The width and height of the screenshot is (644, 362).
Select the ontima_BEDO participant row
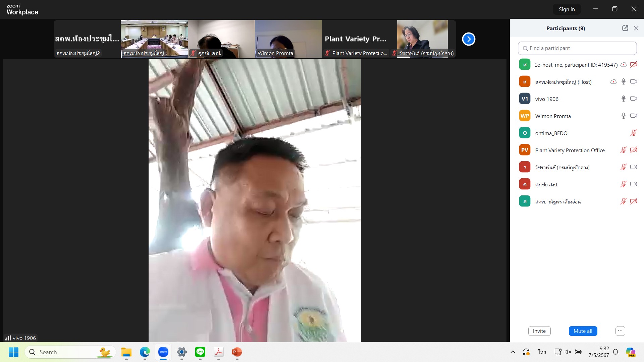coord(577,133)
